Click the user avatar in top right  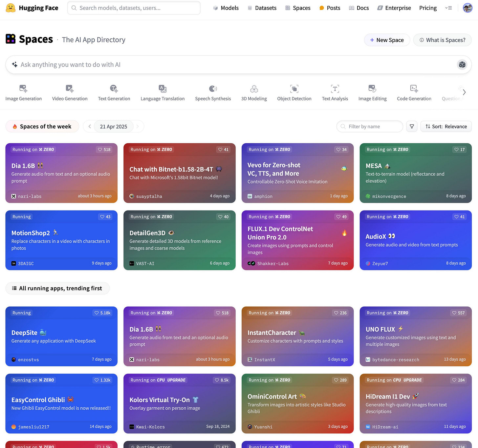467,8
